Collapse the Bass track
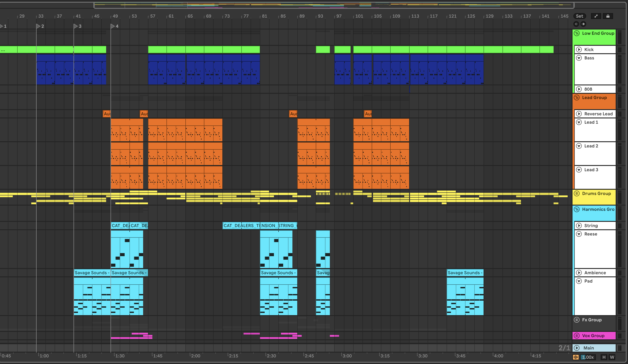Screen dimensions: 628x364 pos(579,58)
